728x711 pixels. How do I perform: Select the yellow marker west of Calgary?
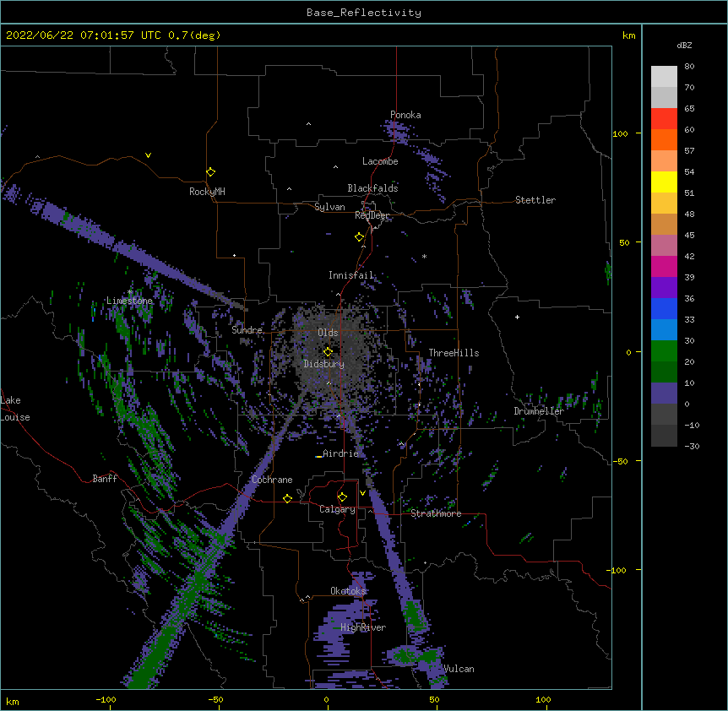click(x=287, y=498)
